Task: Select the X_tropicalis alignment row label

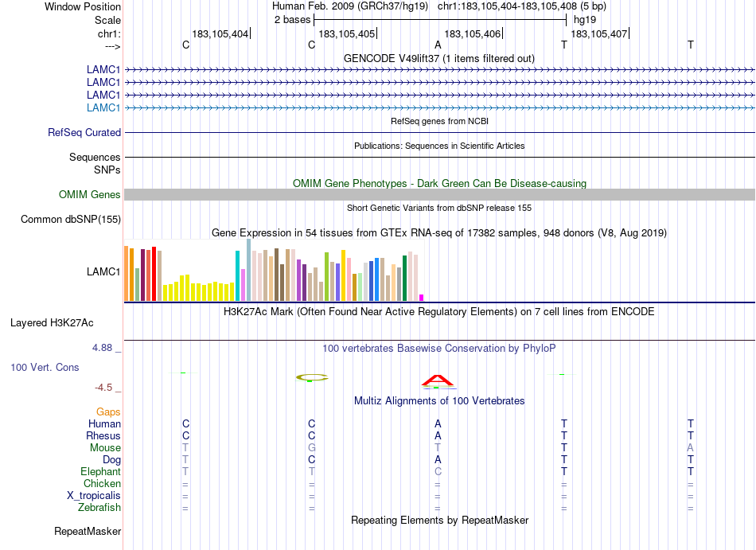Action: tap(94, 496)
